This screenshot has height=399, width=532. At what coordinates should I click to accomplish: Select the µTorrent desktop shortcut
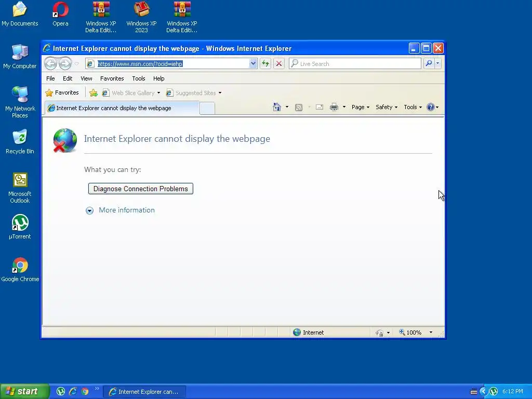pos(20,227)
